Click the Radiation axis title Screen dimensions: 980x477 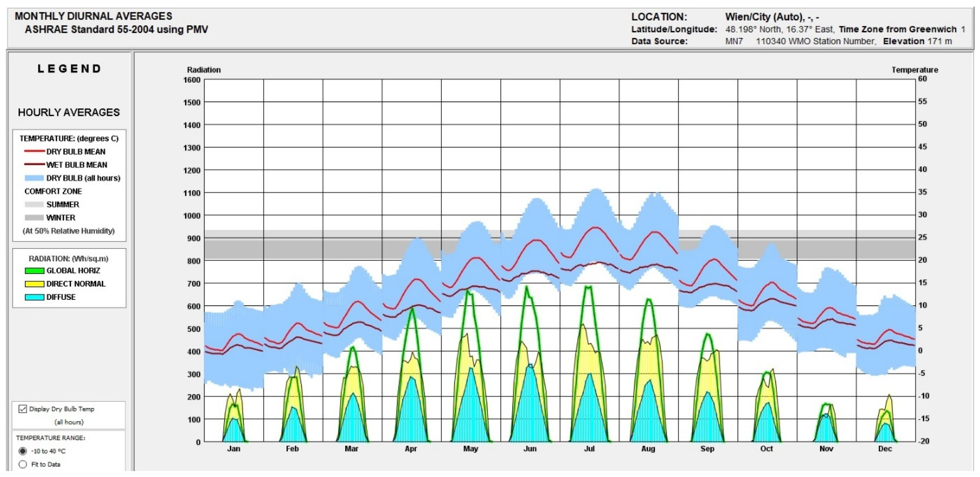tap(203, 69)
